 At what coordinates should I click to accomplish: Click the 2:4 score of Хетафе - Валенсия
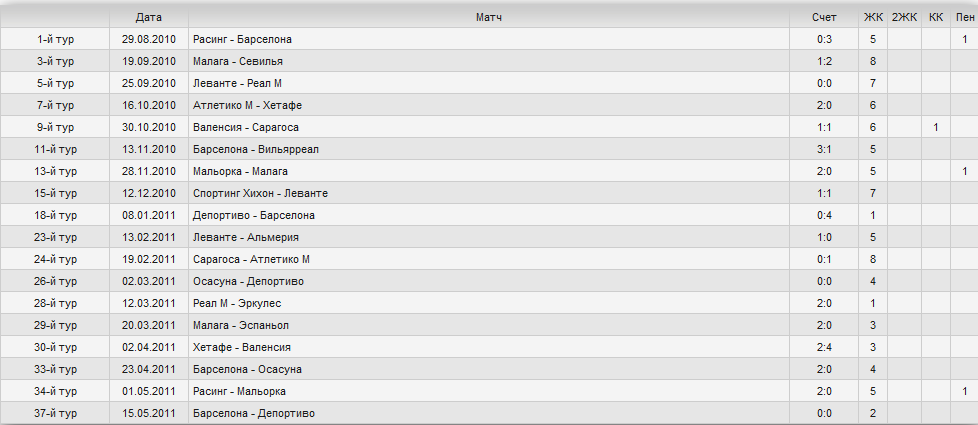(824, 348)
